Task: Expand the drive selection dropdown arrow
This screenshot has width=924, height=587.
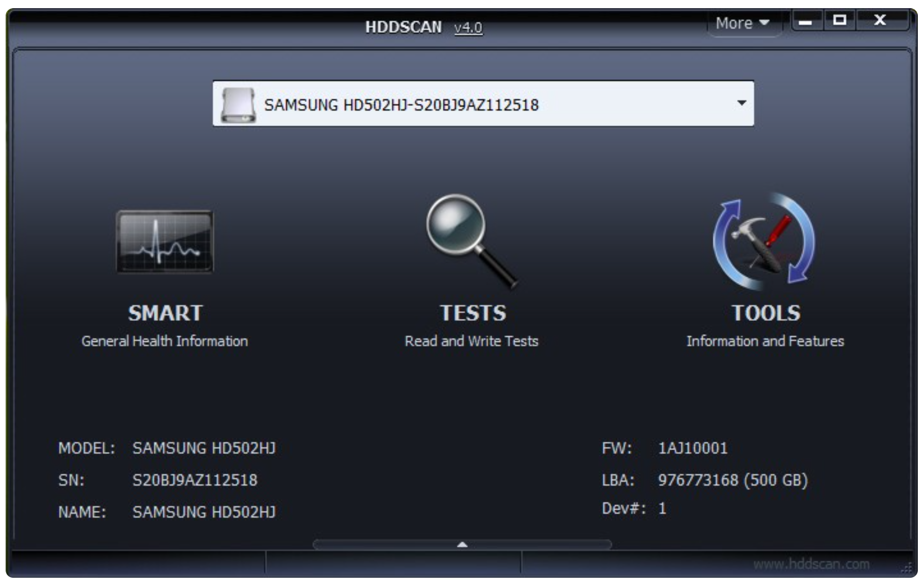Action: click(741, 103)
